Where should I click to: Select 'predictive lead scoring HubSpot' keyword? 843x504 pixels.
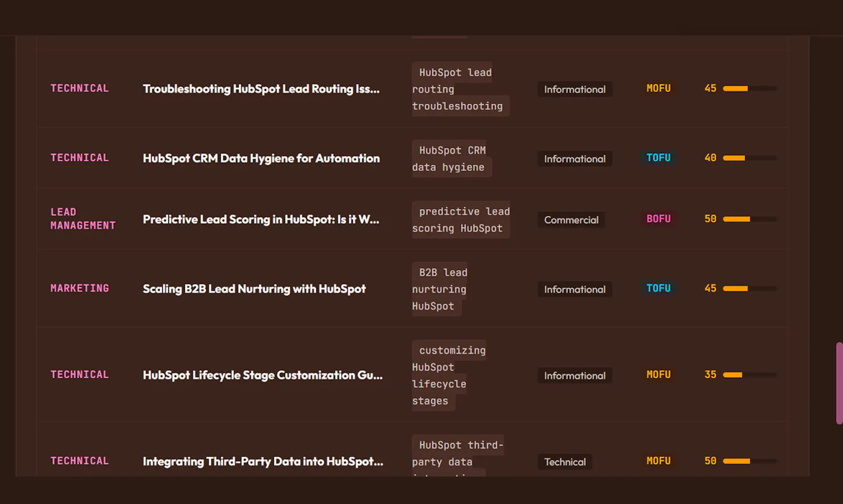pyautogui.click(x=461, y=220)
